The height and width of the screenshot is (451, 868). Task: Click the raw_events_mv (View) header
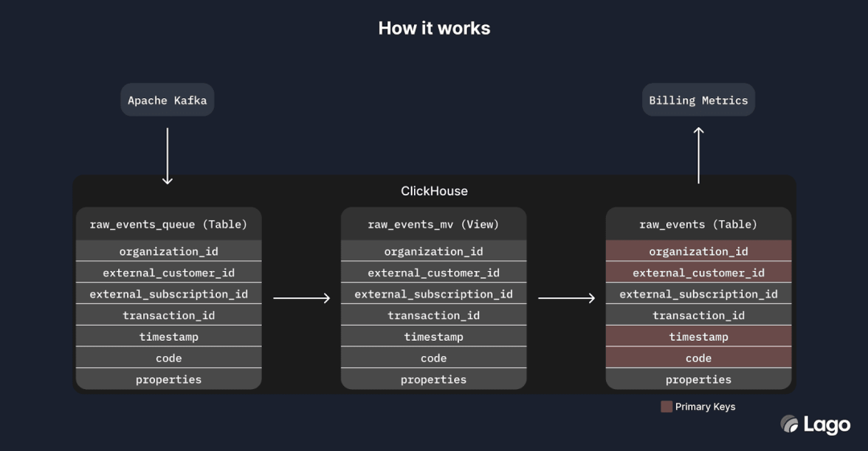pyautogui.click(x=433, y=224)
